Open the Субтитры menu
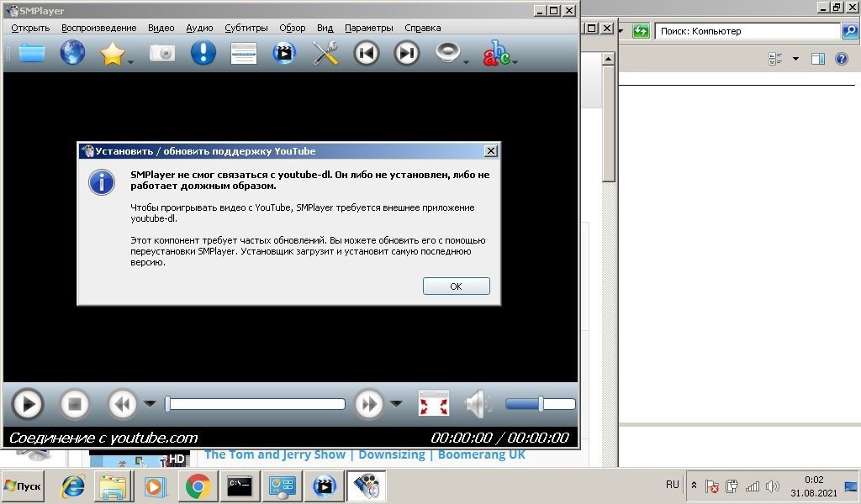Image resolution: width=861 pixels, height=504 pixels. (246, 28)
